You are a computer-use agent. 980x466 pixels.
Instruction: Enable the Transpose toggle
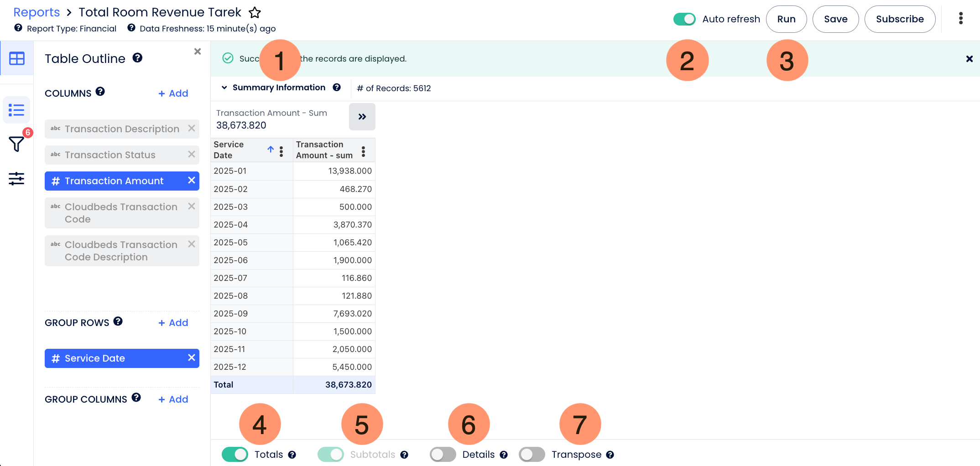click(532, 454)
